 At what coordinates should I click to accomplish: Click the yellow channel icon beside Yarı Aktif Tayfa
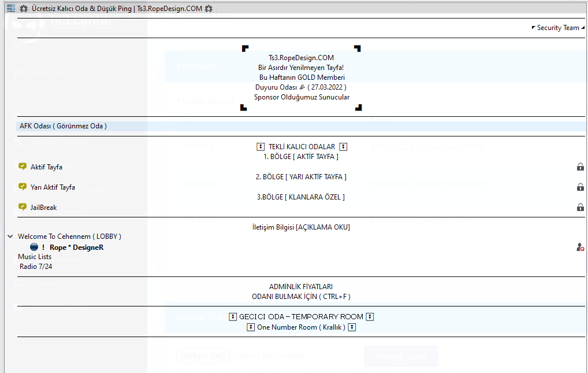pos(23,187)
